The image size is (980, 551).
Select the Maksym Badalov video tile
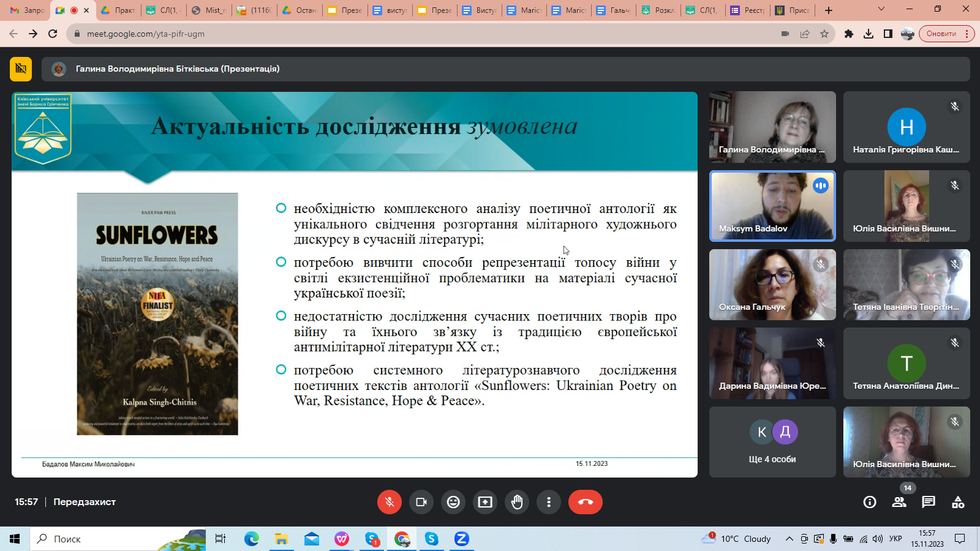tap(772, 206)
